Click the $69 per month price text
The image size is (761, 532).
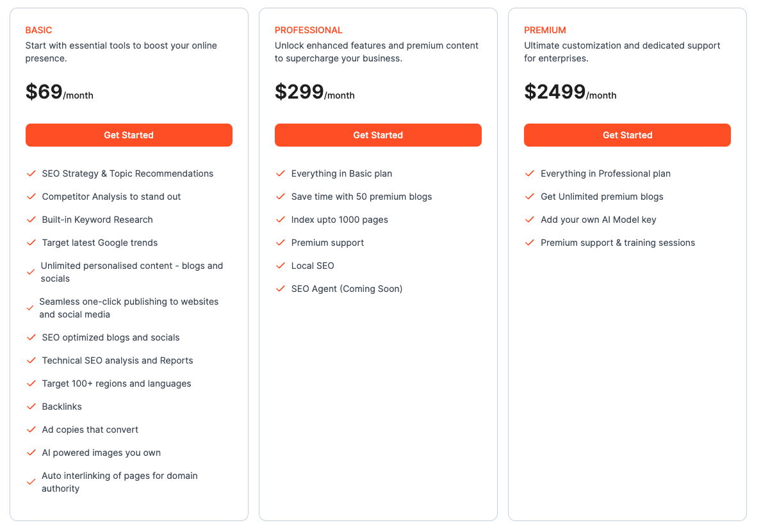tap(59, 92)
